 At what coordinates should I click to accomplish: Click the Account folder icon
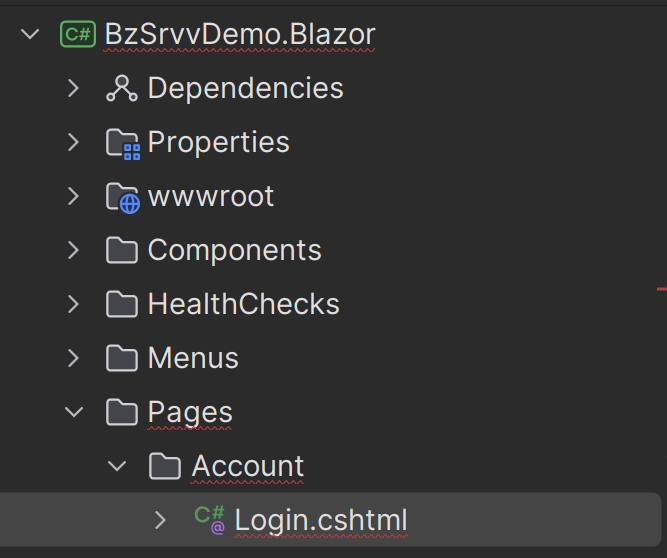point(165,466)
